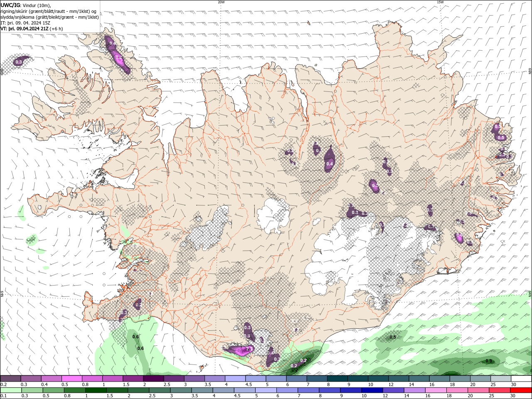The height and width of the screenshot is (399, 532).
Task: Pick the bright pink upper swatch labeled 0.5
Action: 71,379
